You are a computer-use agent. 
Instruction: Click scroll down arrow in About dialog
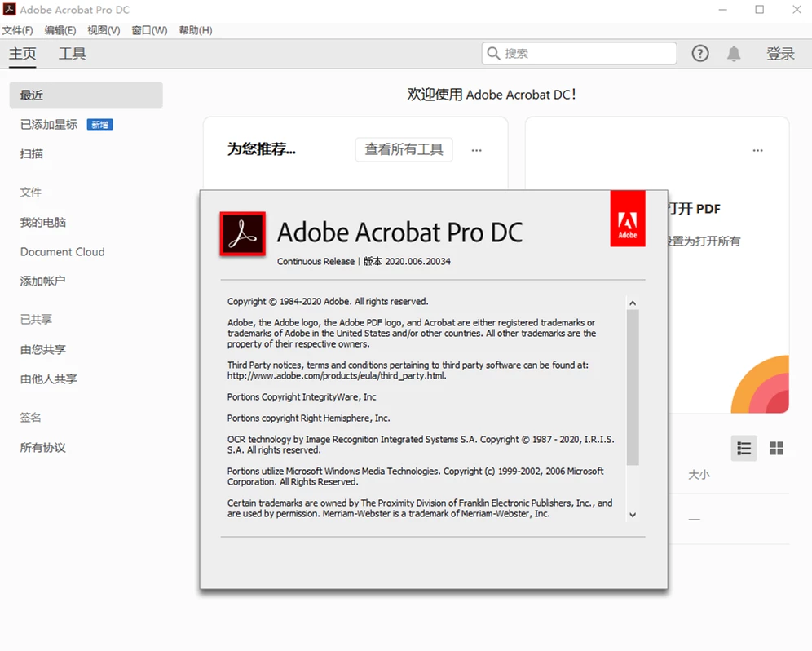coord(633,515)
